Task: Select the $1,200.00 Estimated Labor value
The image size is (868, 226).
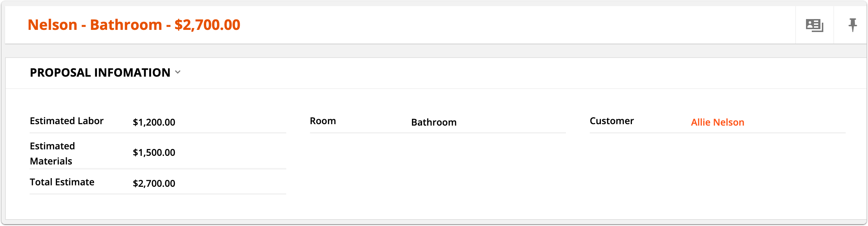Action: pos(154,122)
